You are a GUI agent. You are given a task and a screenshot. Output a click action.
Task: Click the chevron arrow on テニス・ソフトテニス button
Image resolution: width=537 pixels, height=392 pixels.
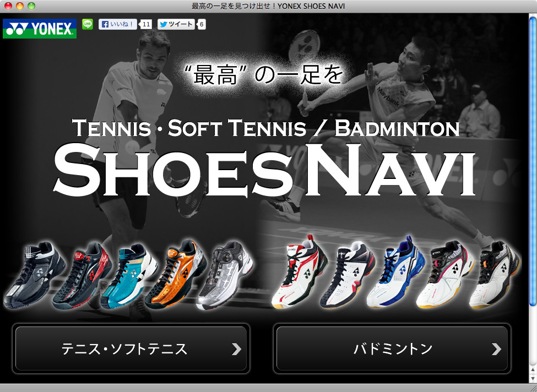point(236,349)
